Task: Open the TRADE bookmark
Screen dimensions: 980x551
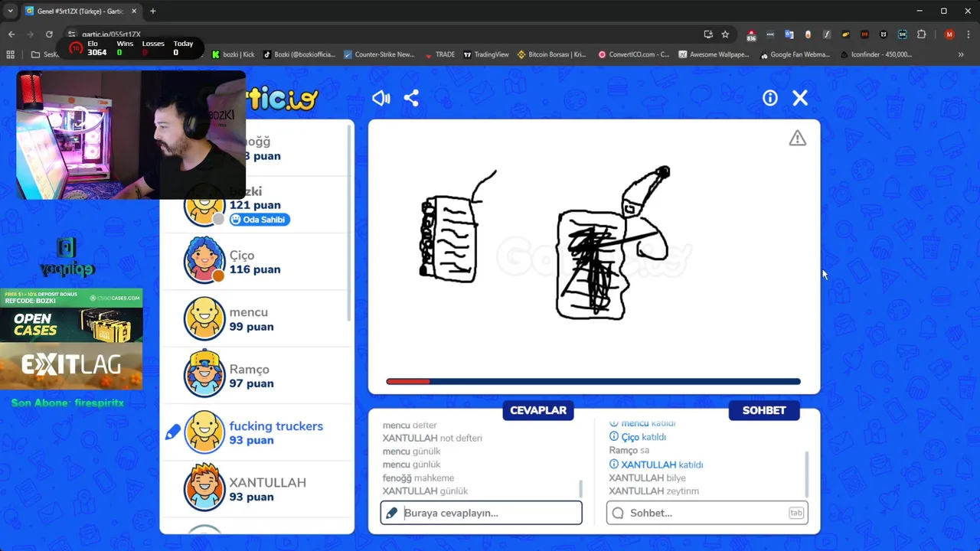Action: click(x=439, y=54)
